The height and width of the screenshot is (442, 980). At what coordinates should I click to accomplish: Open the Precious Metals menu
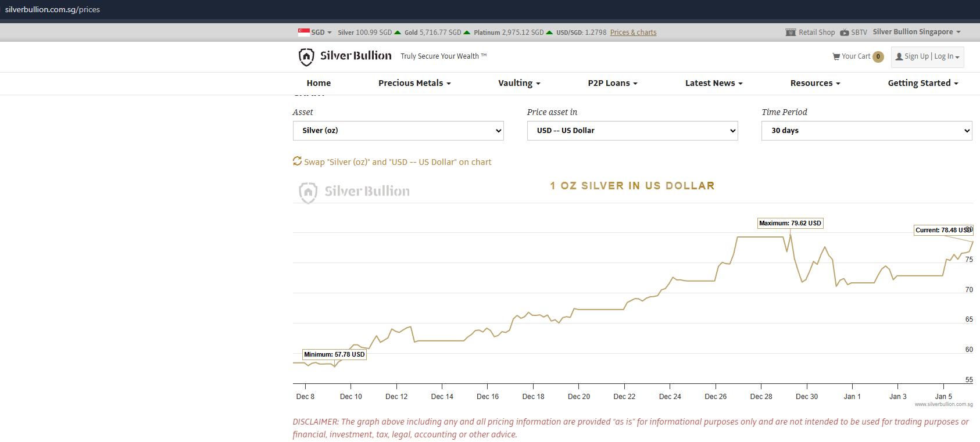[414, 83]
